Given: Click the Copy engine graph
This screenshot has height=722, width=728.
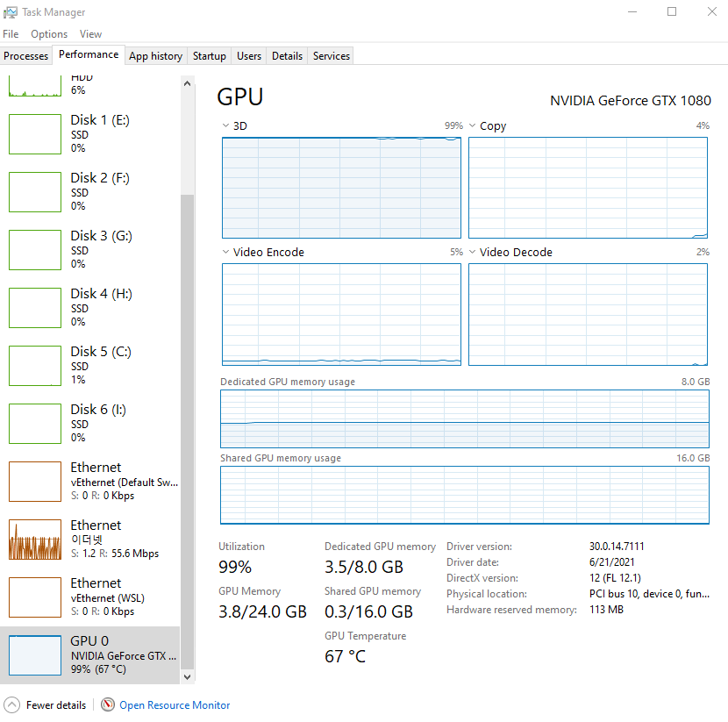Looking at the screenshot, I should tap(588, 188).
